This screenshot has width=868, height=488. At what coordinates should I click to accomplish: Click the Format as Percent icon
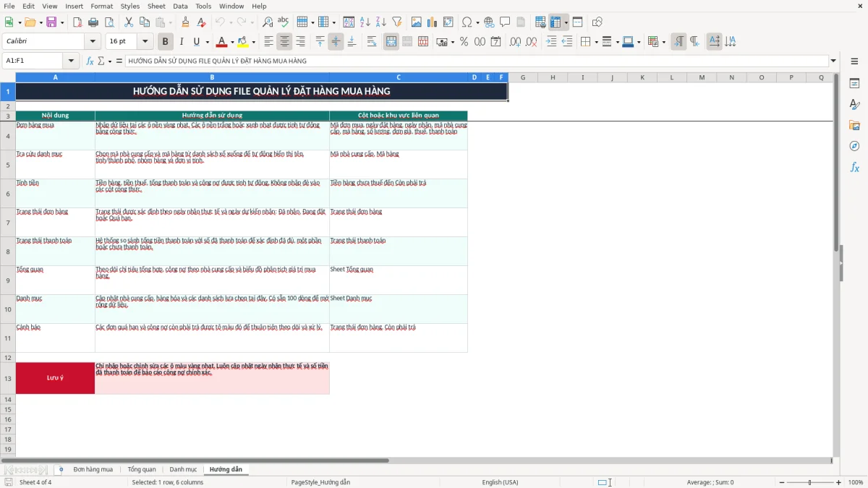[x=464, y=42]
